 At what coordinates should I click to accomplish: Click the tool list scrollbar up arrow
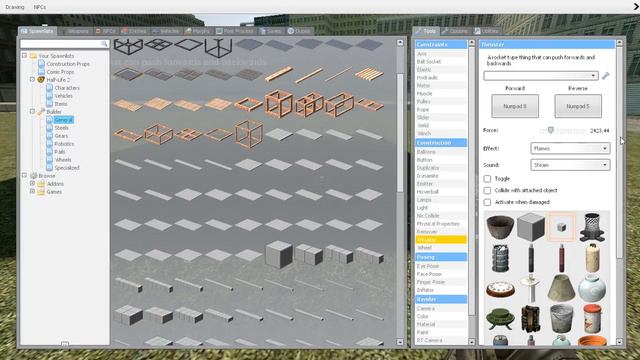[x=471, y=43]
